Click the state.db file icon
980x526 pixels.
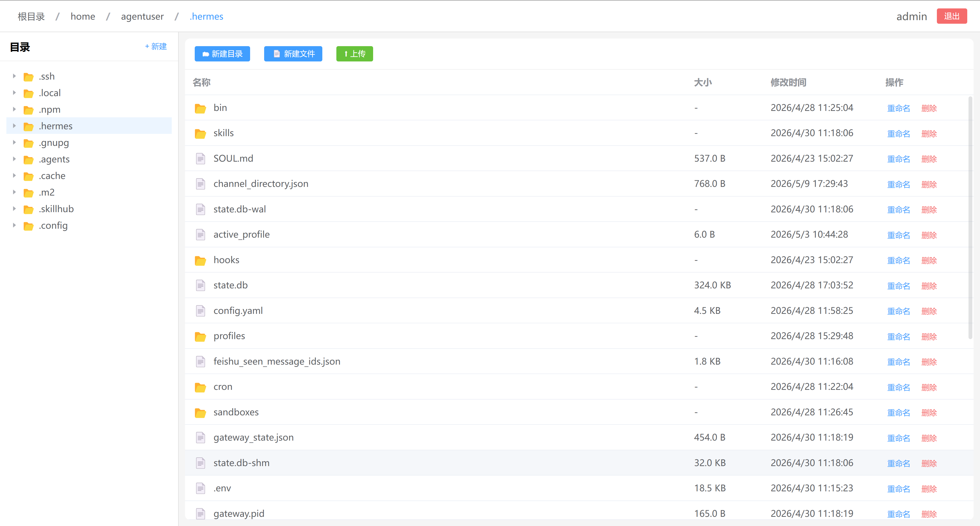201,285
